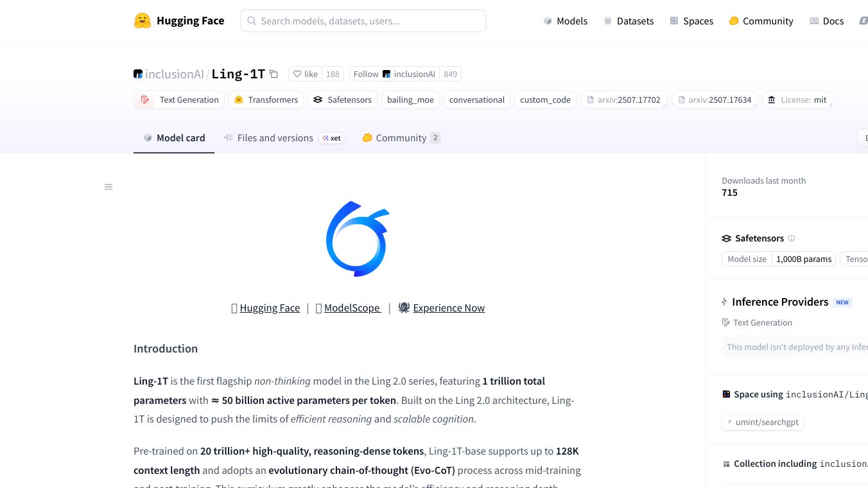Open the ModelScope link
Viewport: 868px width, 488px height.
352,308
